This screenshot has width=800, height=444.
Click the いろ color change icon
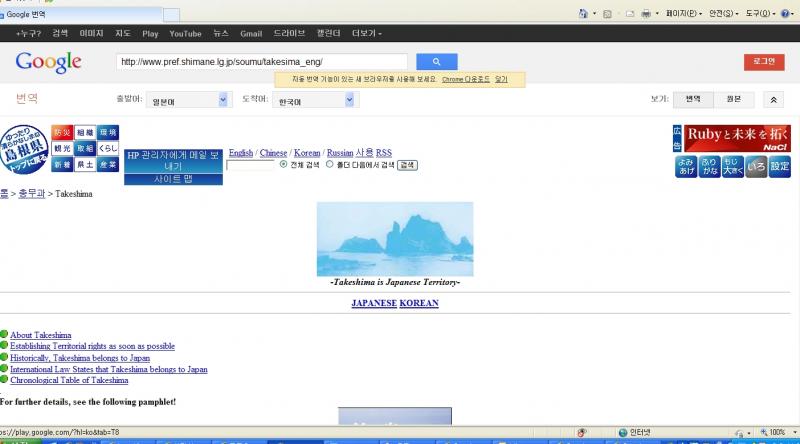coord(756,166)
